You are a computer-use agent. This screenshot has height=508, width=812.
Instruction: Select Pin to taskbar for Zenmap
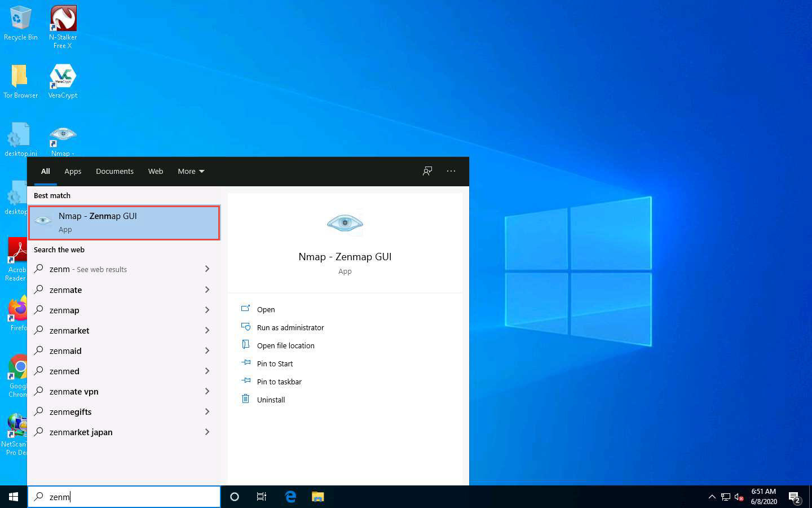[x=279, y=382]
